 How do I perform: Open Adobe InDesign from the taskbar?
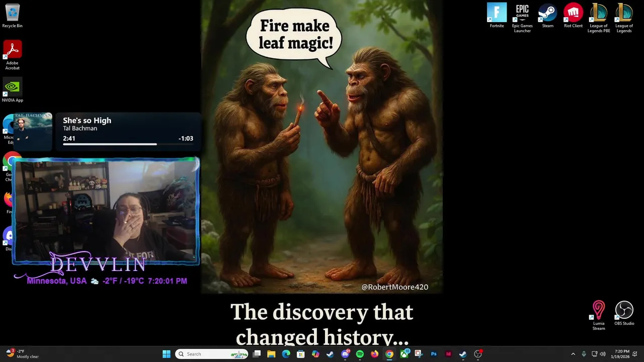pos(448,354)
